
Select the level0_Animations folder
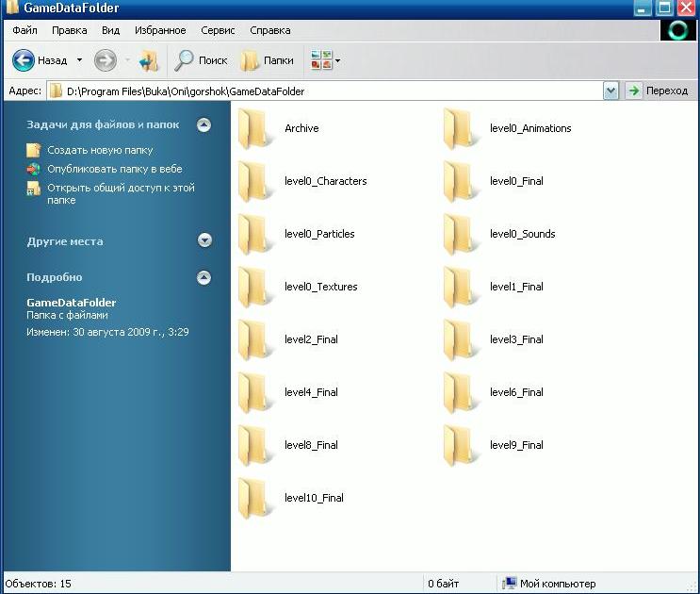(529, 128)
